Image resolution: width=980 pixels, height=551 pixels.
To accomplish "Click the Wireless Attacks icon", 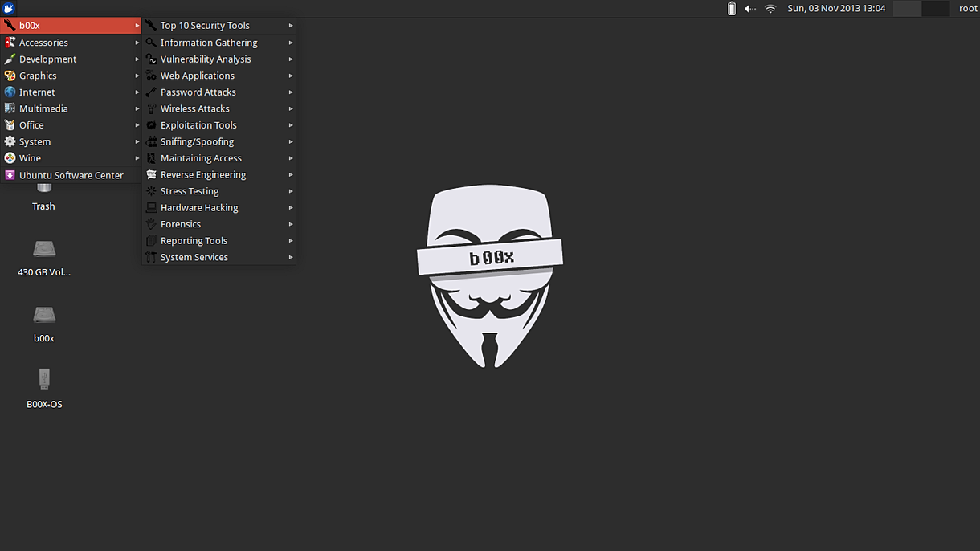I will (x=151, y=108).
